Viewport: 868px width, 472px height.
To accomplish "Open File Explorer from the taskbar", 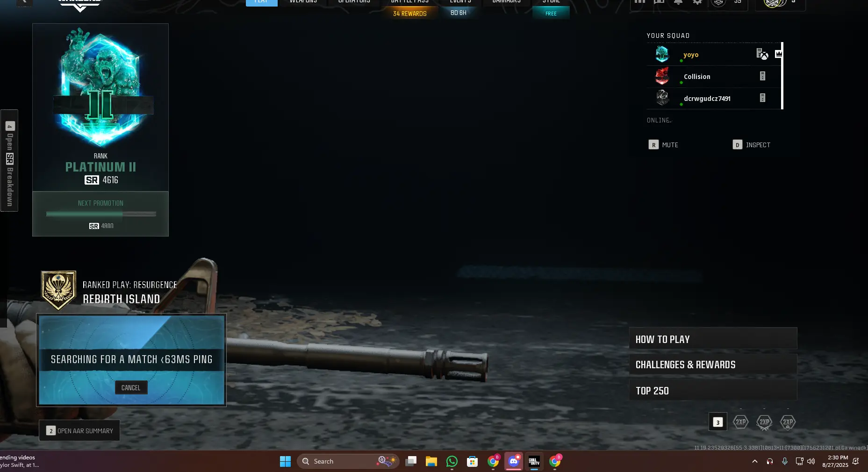I will point(431,461).
